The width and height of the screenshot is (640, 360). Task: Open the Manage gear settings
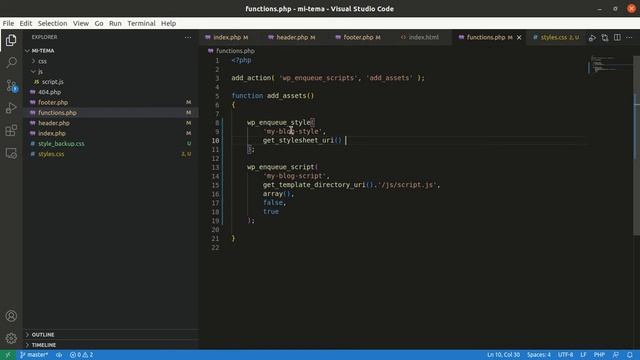[11, 338]
